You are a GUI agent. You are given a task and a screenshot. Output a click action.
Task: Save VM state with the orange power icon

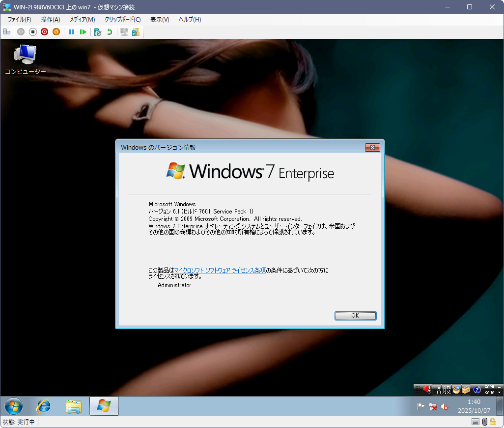[x=56, y=32]
